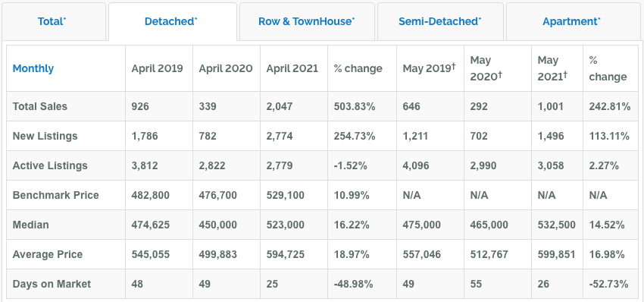Switch to the Semi-Detached tab
644x302 pixels.
440,21
